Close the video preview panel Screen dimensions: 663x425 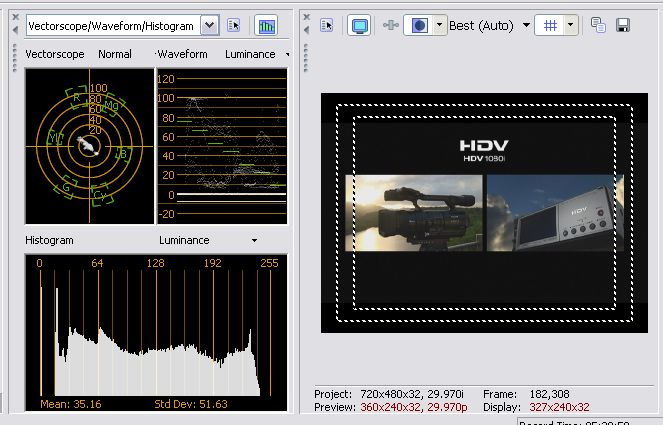tap(307, 17)
